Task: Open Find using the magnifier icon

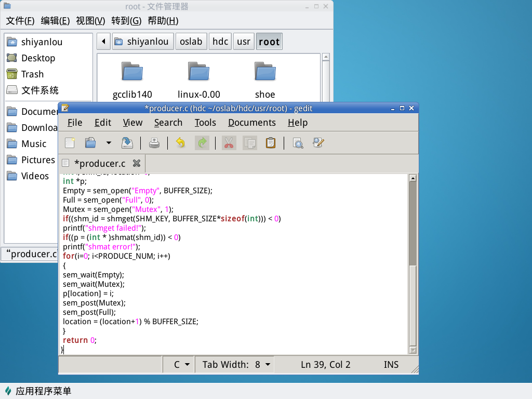Action: pyautogui.click(x=298, y=143)
